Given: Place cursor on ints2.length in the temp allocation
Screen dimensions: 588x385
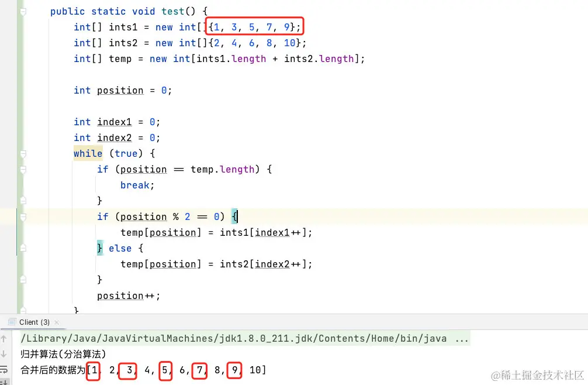Looking at the screenshot, I should (x=319, y=59).
